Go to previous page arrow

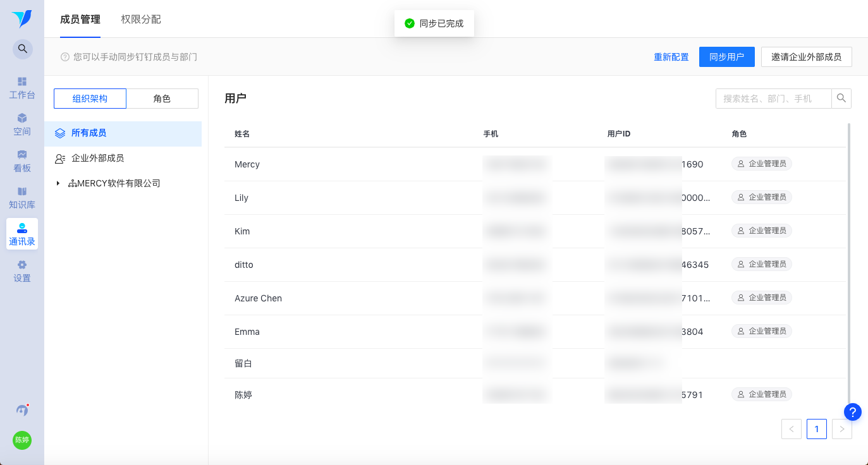pos(792,429)
